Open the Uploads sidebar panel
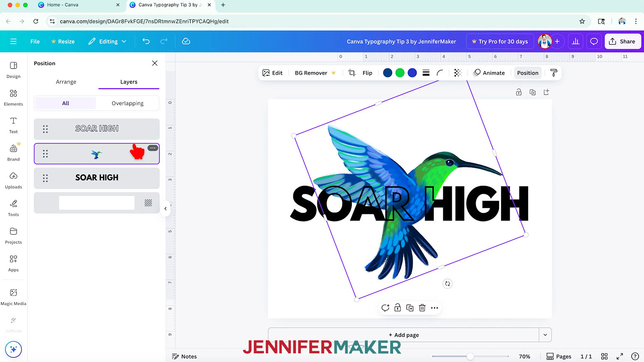 [13, 180]
